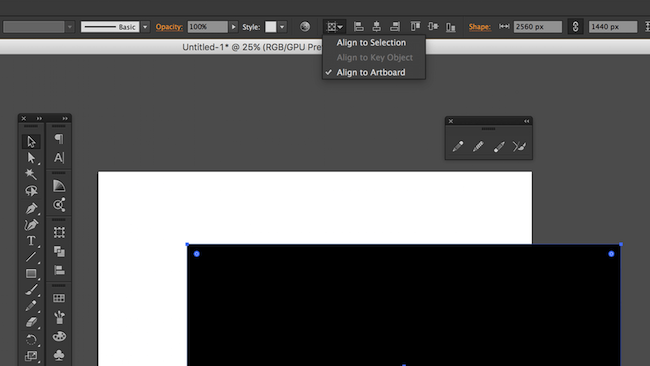Click Horizontal Align Left button

[359, 27]
